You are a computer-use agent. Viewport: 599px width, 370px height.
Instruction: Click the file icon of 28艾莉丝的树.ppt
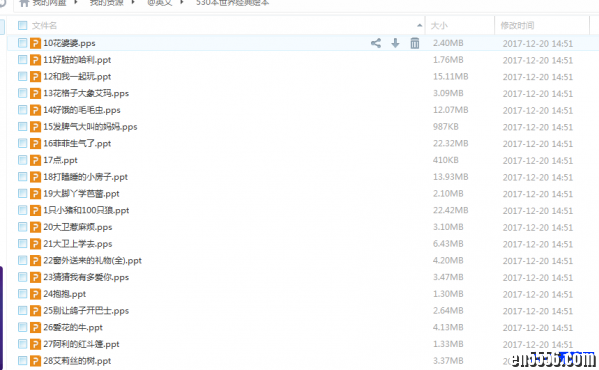[35, 361]
